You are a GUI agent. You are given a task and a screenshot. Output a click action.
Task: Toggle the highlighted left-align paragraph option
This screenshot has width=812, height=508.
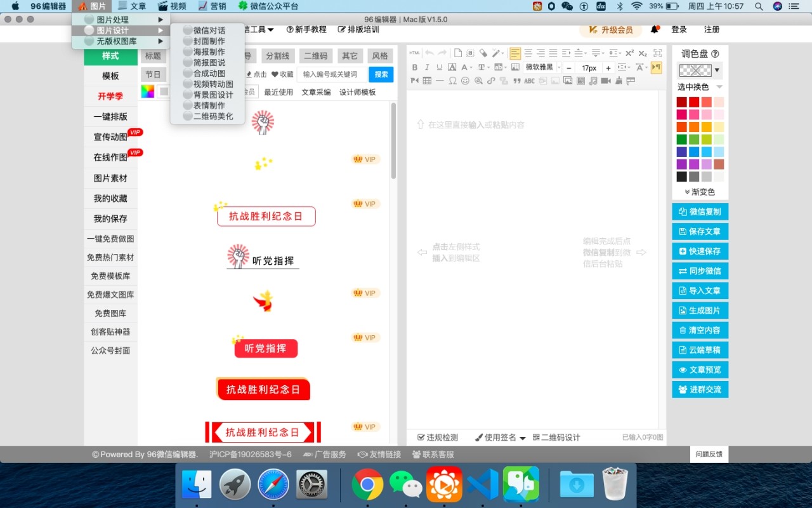(515, 53)
